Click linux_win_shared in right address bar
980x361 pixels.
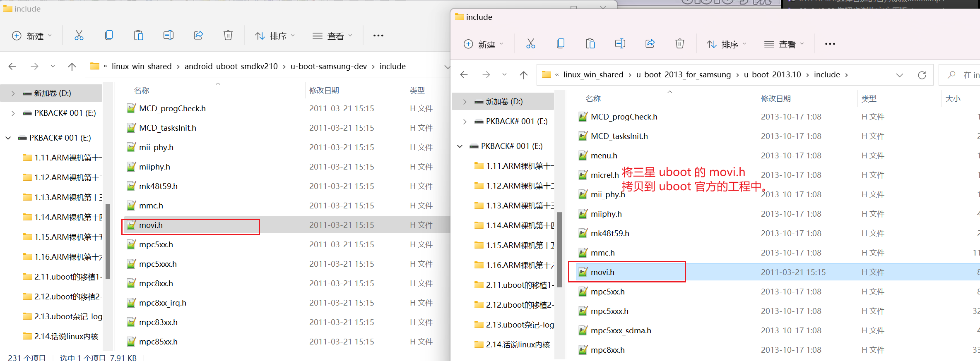click(x=593, y=74)
